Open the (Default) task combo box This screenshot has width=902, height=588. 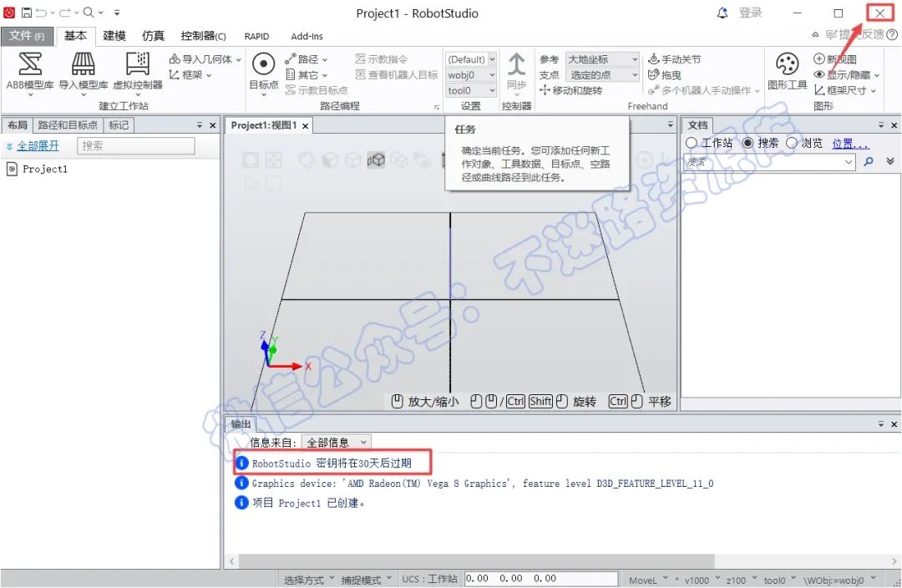[x=470, y=58]
